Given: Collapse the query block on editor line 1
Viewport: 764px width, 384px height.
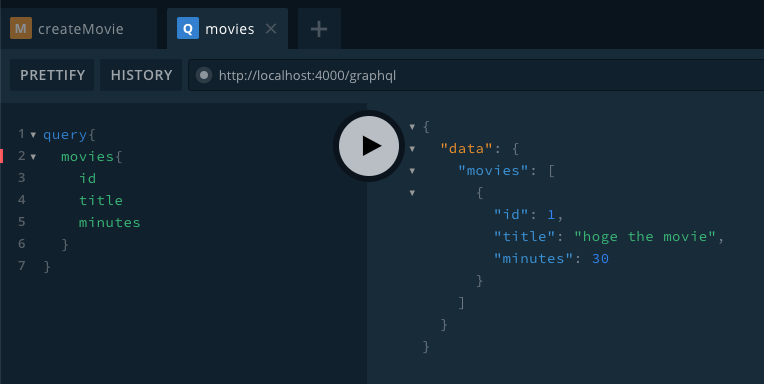Looking at the screenshot, I should [x=33, y=135].
